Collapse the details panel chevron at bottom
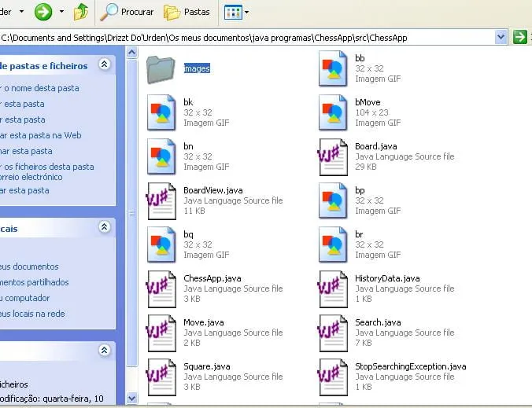This screenshot has height=408, width=532. (x=105, y=350)
